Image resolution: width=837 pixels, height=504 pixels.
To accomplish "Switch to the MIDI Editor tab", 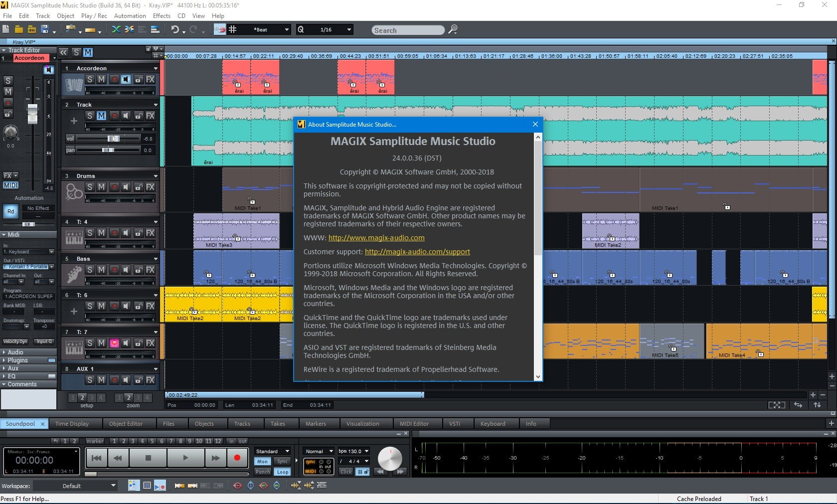I will [414, 424].
